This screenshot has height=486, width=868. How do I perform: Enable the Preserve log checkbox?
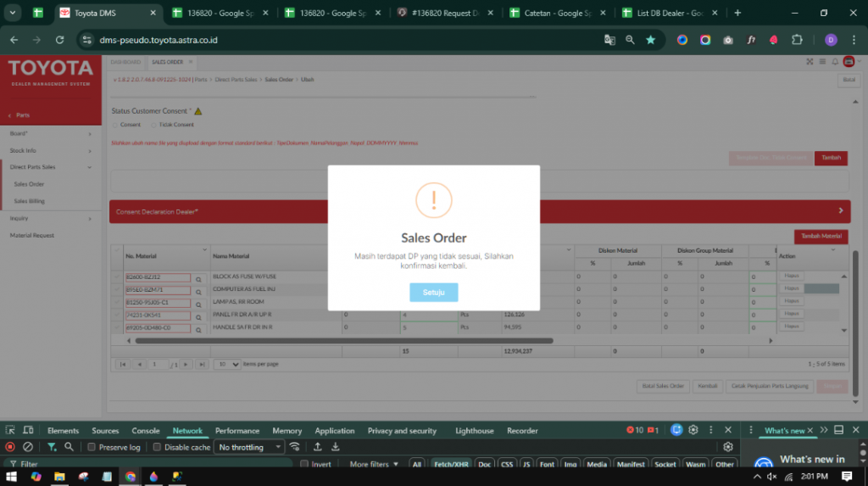[x=92, y=447]
